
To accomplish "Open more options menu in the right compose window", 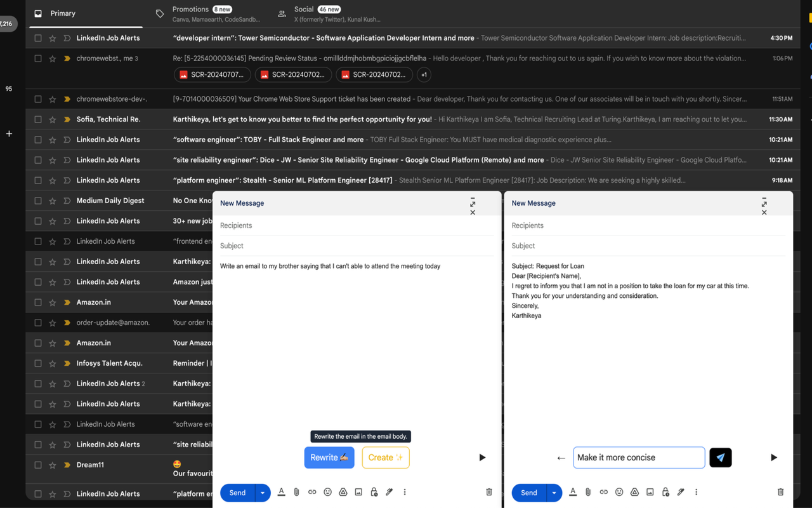I will [696, 492].
